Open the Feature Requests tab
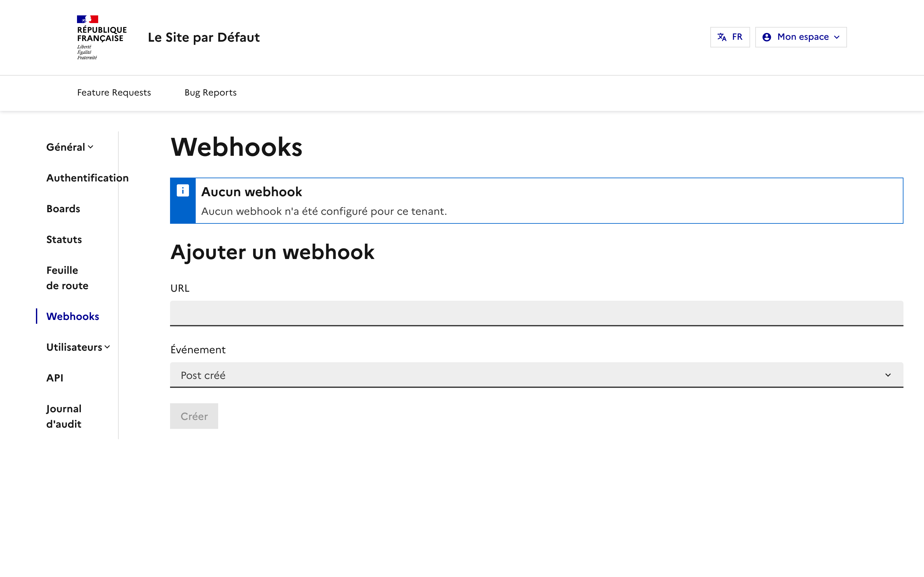Viewport: 924px width, 577px height. (114, 92)
